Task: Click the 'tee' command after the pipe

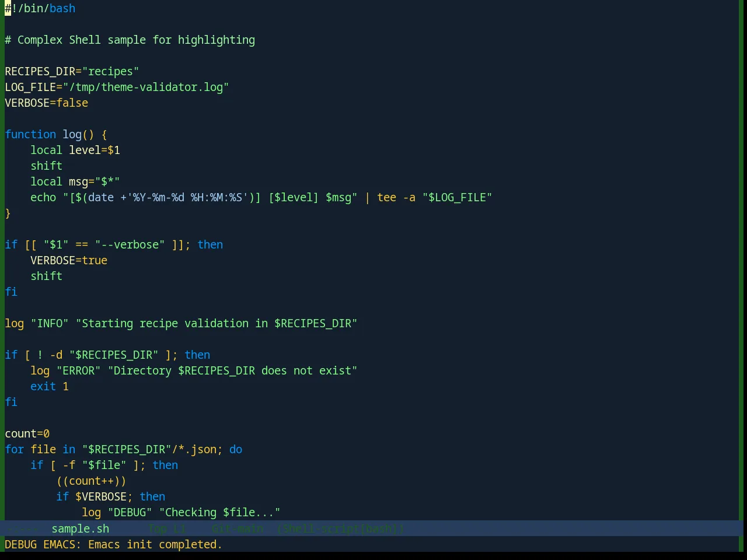Action: (x=387, y=197)
